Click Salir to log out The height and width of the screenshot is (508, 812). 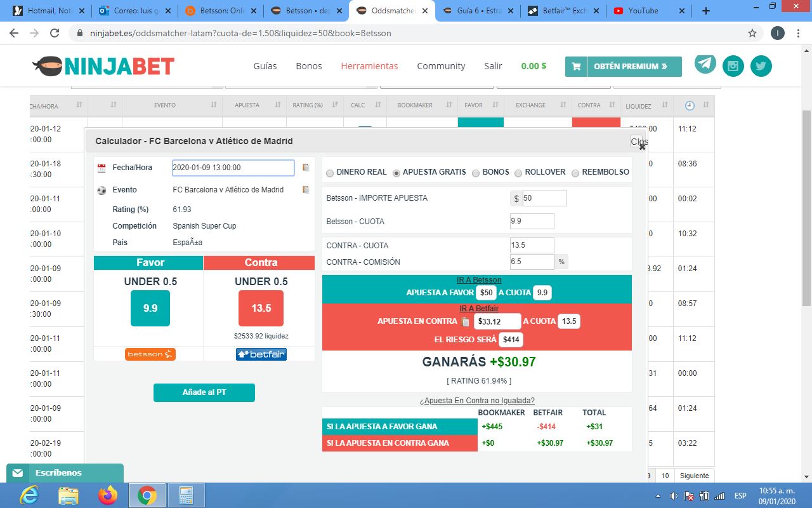493,66
